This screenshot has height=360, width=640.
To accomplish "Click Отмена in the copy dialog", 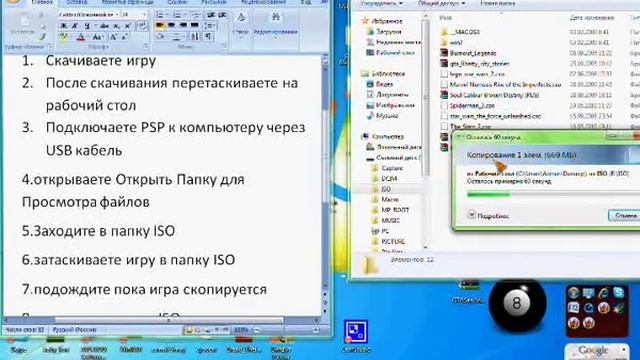I will [x=624, y=216].
